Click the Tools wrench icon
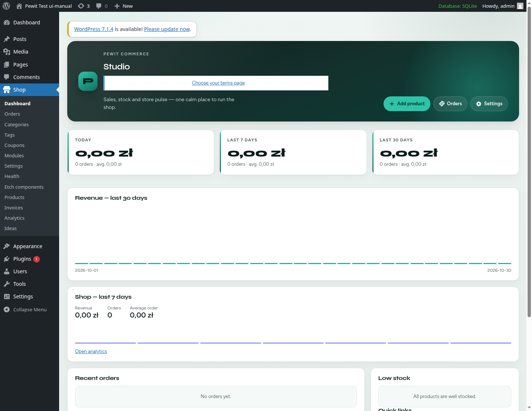532x411 pixels. click(7, 284)
